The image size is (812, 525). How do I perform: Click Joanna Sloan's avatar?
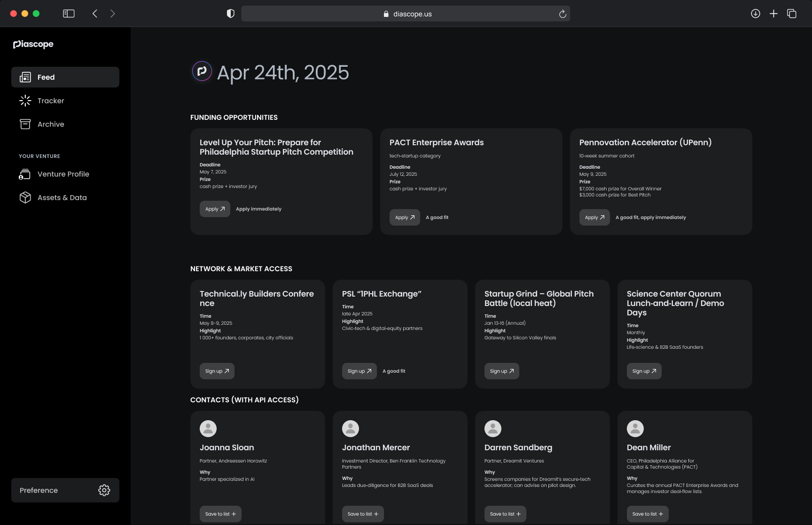coord(208,429)
